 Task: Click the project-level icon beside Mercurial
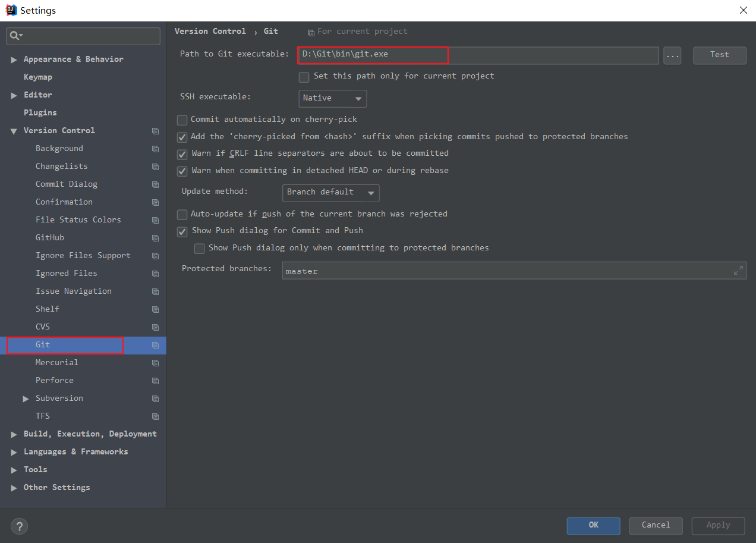[x=155, y=363]
